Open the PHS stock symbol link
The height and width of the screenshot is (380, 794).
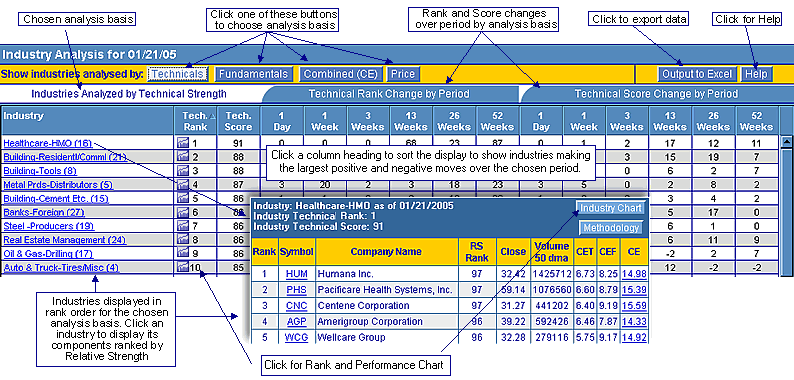pyautogui.click(x=296, y=290)
